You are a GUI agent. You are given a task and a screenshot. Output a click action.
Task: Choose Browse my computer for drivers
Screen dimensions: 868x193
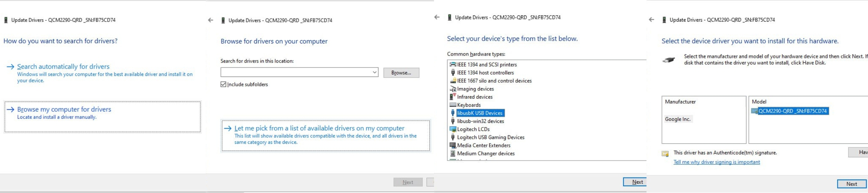pyautogui.click(x=64, y=110)
